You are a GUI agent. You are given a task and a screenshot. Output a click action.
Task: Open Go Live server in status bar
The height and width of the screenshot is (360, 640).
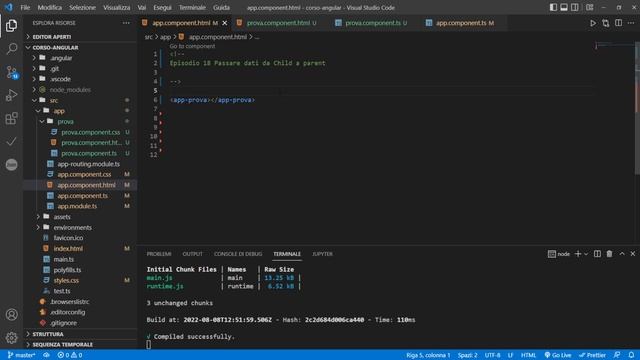(558, 355)
